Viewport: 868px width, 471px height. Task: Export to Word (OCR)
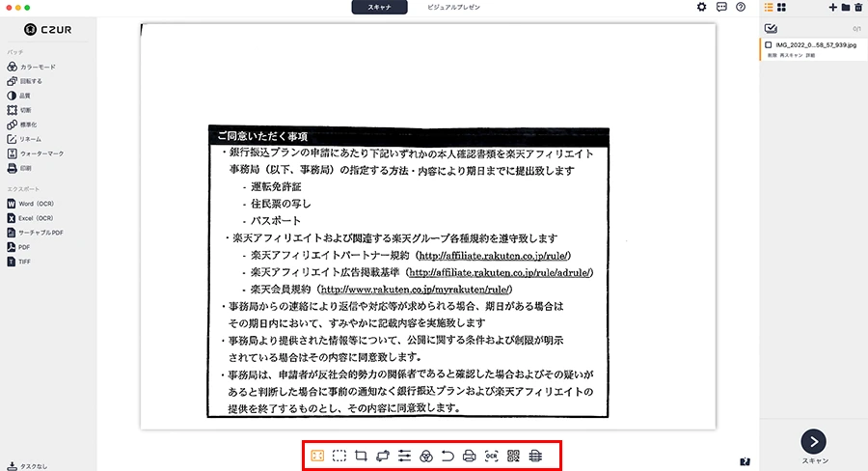coord(31,204)
